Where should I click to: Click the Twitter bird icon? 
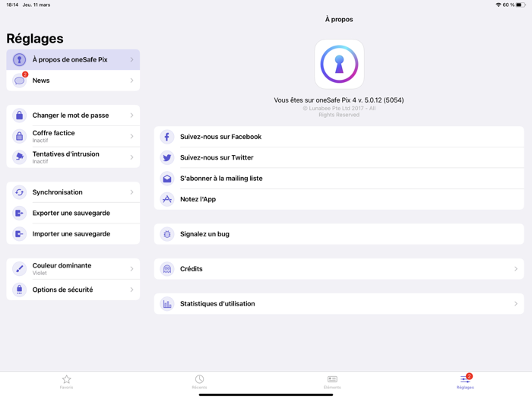coord(167,158)
